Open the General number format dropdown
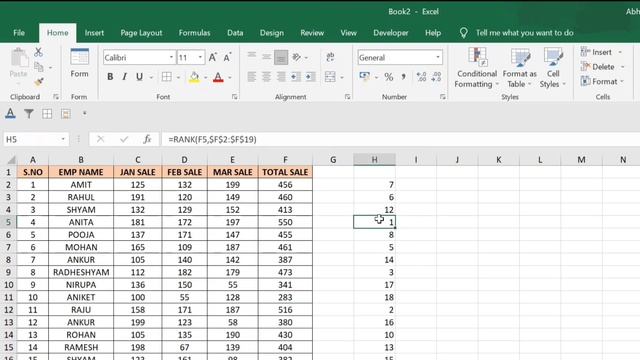The image size is (640, 360). click(438, 58)
